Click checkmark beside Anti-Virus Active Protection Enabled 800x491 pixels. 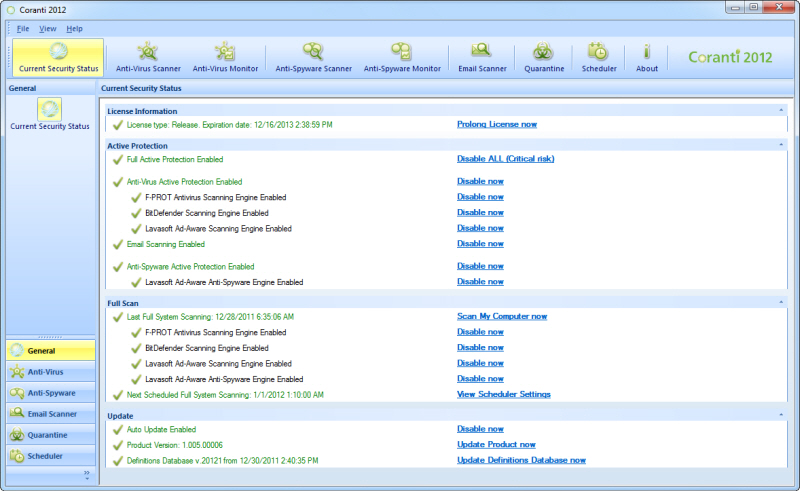[x=118, y=182]
